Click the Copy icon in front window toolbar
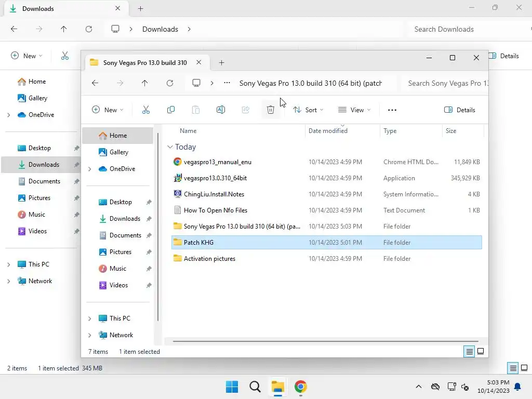 coord(170,110)
